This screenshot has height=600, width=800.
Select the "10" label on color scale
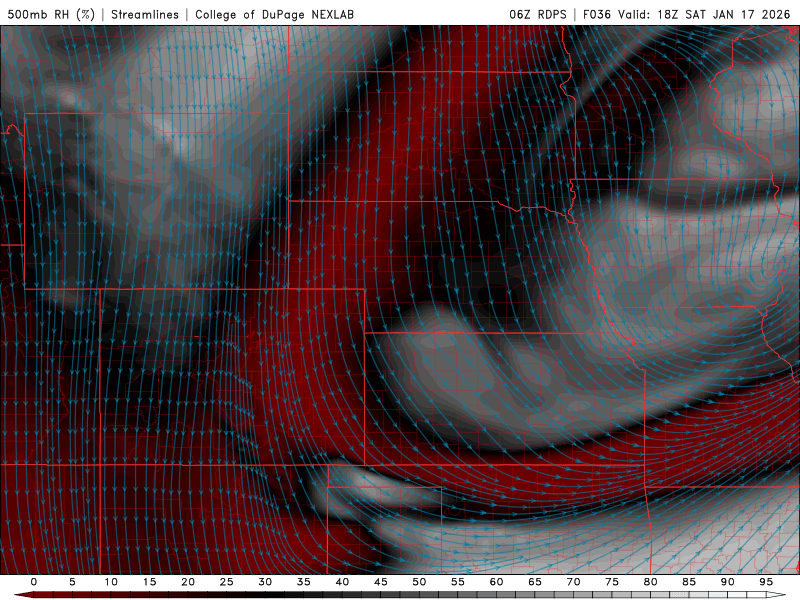(x=111, y=582)
